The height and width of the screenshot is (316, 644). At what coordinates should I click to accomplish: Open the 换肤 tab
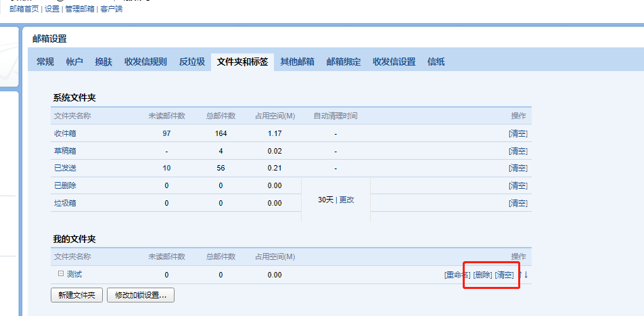[x=103, y=62]
